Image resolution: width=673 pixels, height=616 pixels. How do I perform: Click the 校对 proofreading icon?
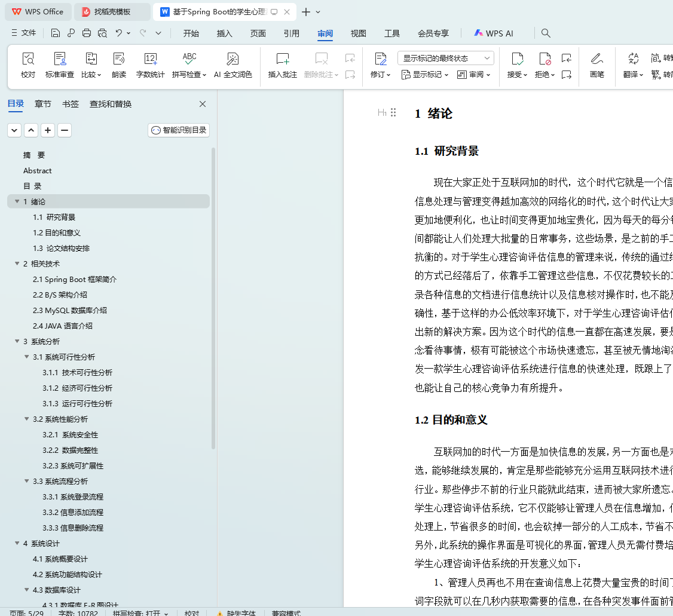pyautogui.click(x=28, y=59)
